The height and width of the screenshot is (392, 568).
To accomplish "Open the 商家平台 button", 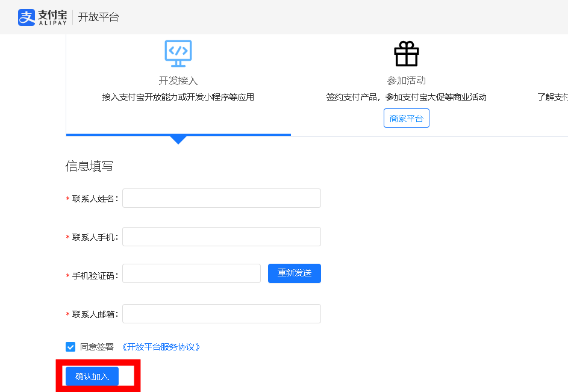I will [x=407, y=119].
